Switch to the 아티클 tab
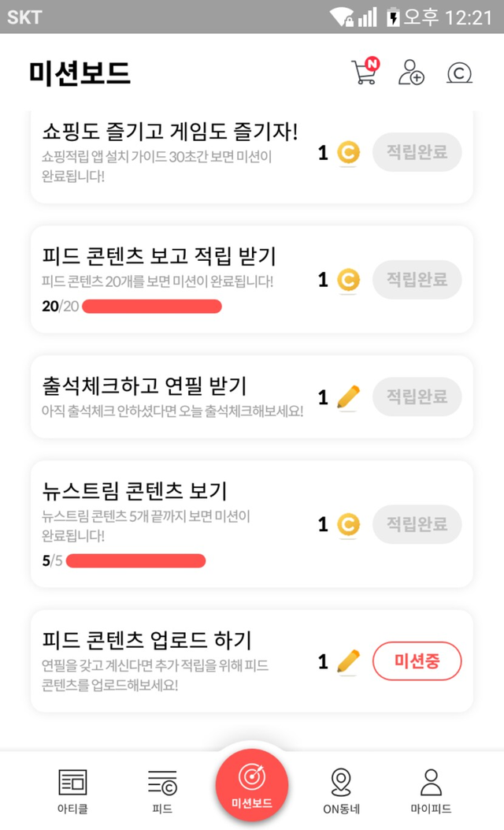The height and width of the screenshot is (830, 504). click(72, 791)
